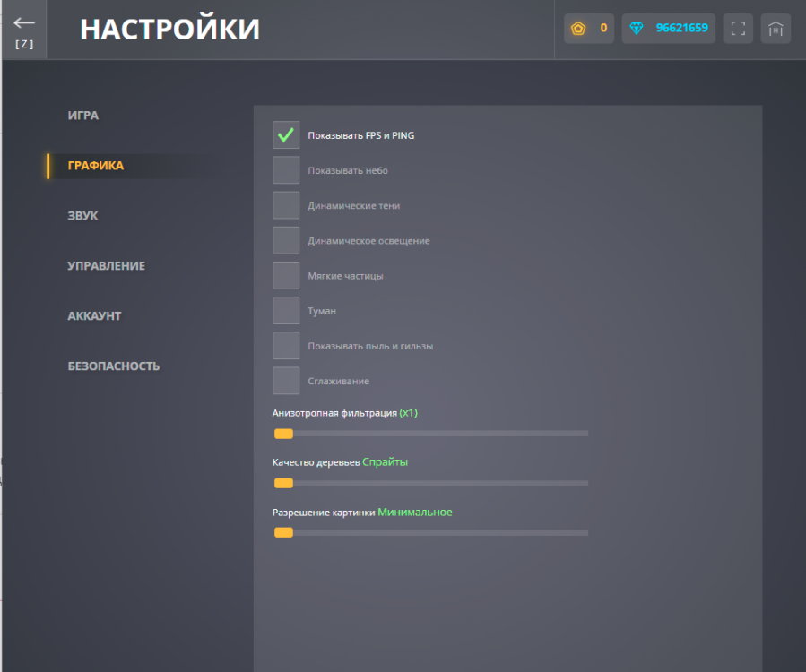
Task: Toggle fullscreen mode icon
Action: [738, 29]
